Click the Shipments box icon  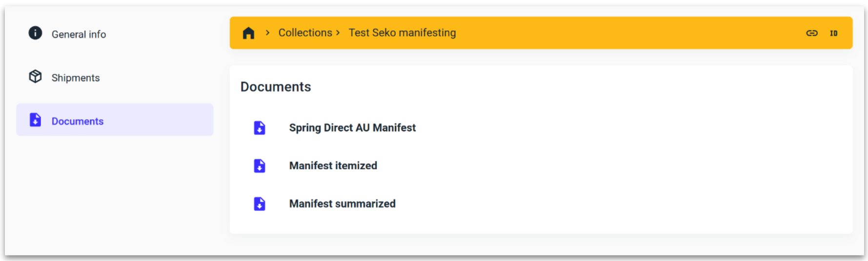35,77
